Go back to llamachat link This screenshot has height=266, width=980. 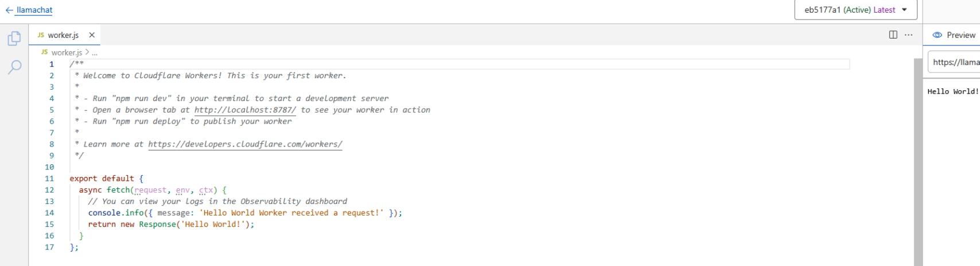(x=34, y=10)
